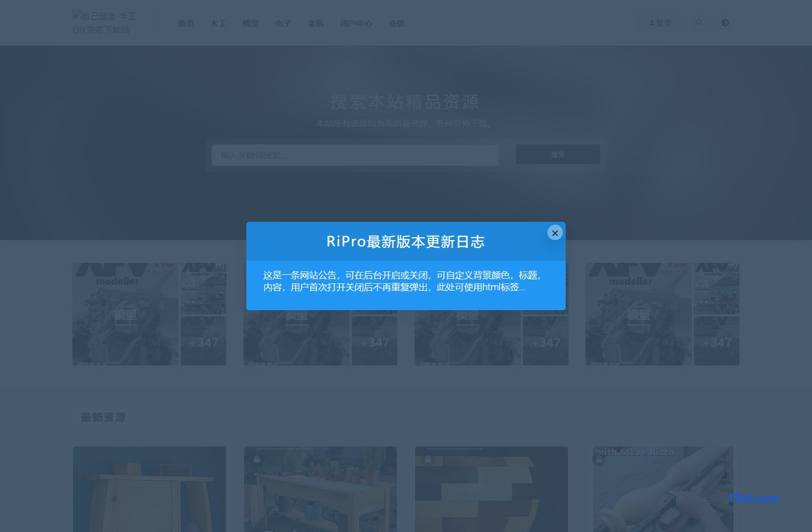The image size is (812, 532).
Task: Open the 金属 category menu
Action: pyautogui.click(x=315, y=23)
